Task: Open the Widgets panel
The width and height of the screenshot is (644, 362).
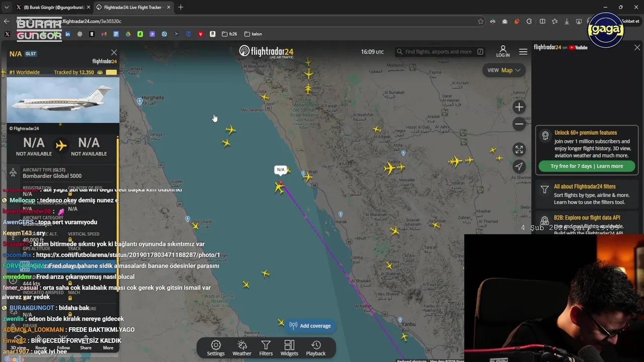Action: 289,348
